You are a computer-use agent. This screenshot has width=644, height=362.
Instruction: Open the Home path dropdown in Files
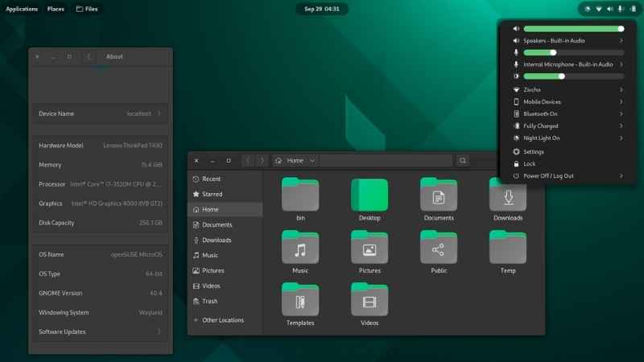(312, 160)
